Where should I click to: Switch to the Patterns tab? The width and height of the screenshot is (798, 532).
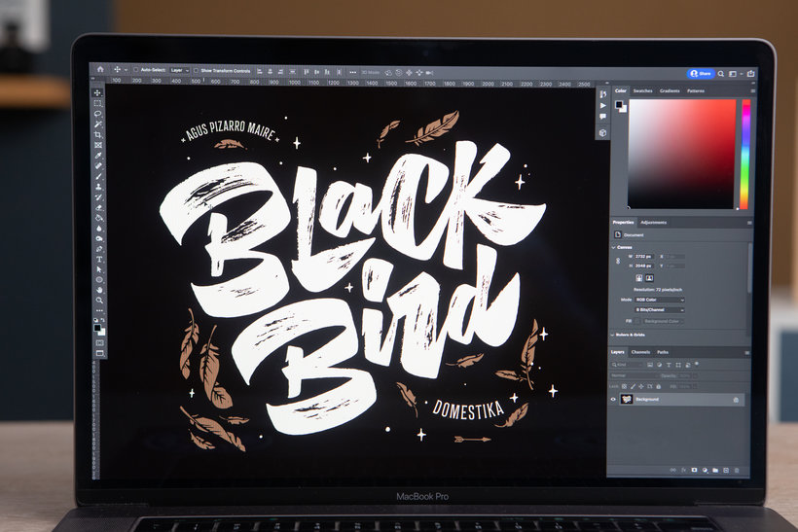click(696, 91)
